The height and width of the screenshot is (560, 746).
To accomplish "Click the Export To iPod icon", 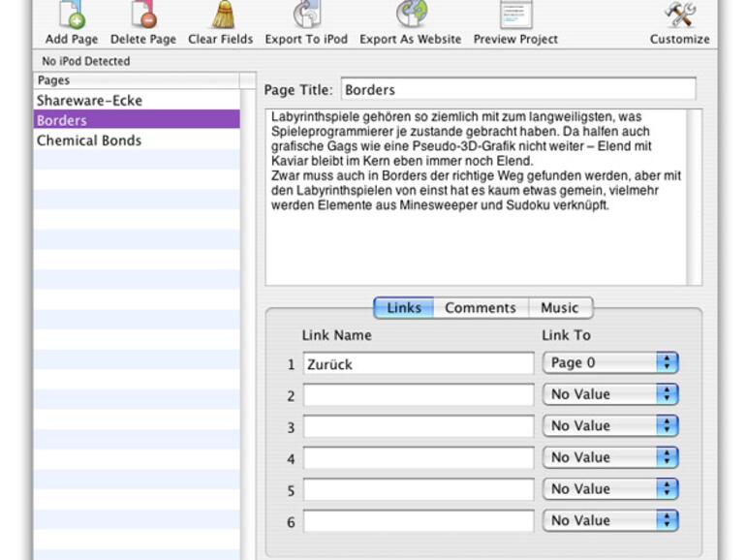I will tap(306, 16).
